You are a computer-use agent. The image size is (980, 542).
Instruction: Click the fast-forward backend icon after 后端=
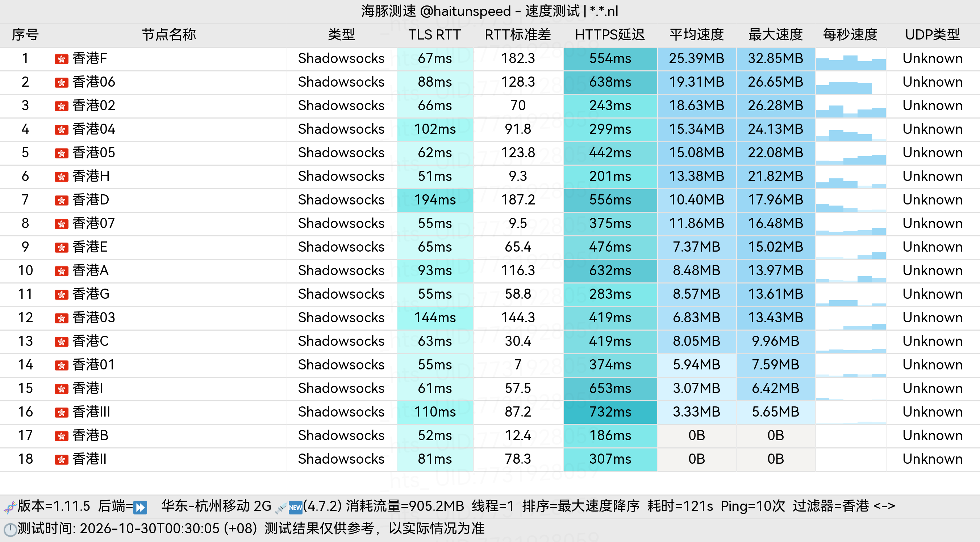pos(140,507)
